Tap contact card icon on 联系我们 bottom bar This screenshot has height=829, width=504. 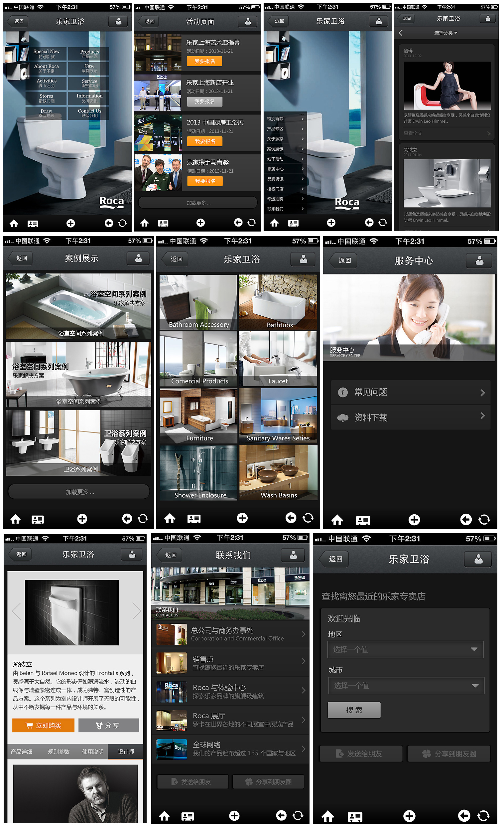(x=188, y=817)
